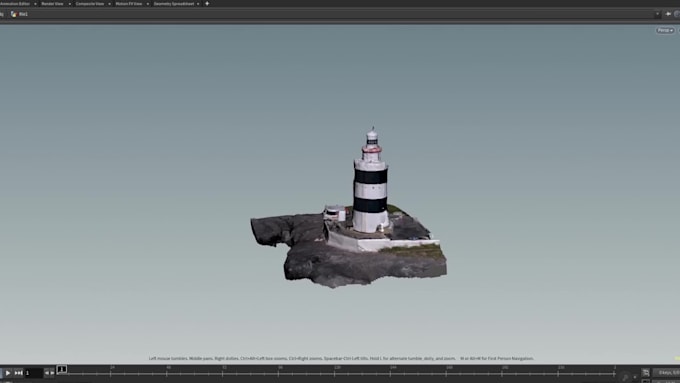Click the keys channel icon at bottom right
This screenshot has height=383, width=680.
pos(646,373)
